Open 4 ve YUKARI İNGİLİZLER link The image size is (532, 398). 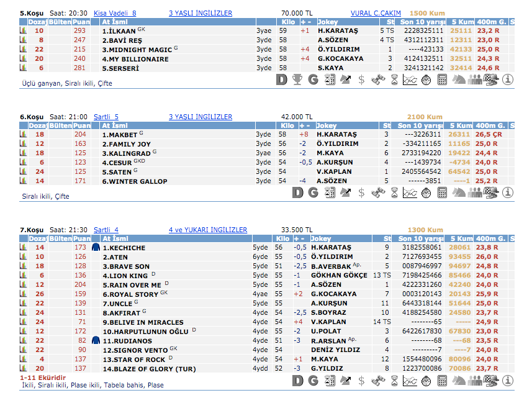tap(208, 230)
